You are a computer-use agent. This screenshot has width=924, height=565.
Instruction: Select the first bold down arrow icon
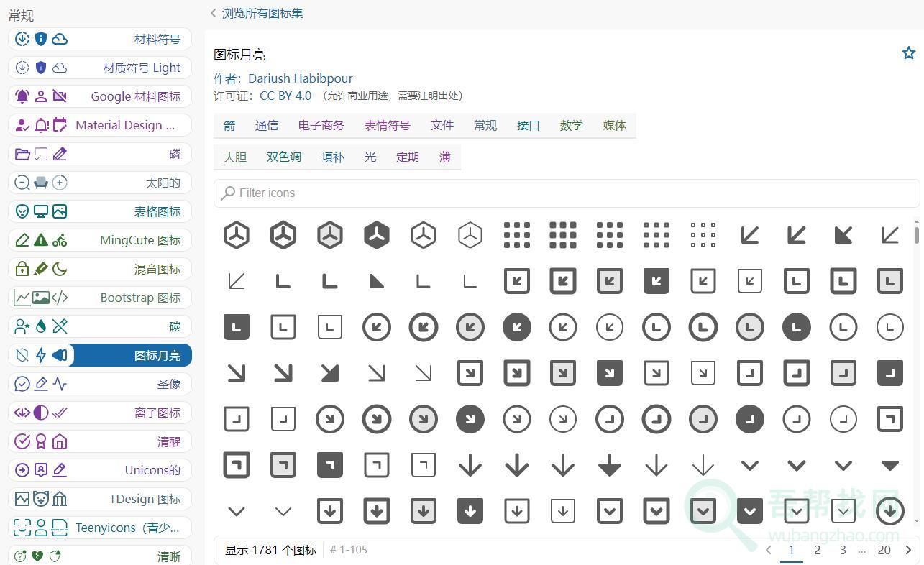pyautogui.click(x=470, y=465)
